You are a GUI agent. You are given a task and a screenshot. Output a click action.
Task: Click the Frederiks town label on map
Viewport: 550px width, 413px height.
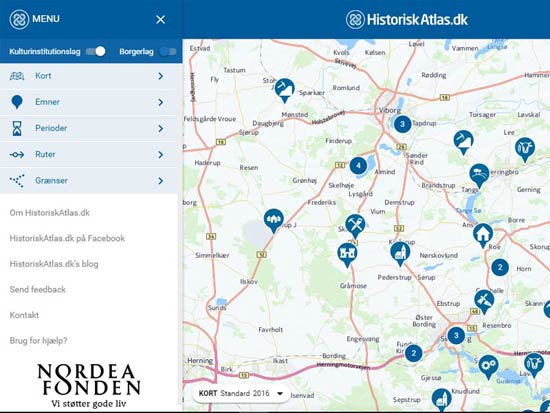[322, 202]
